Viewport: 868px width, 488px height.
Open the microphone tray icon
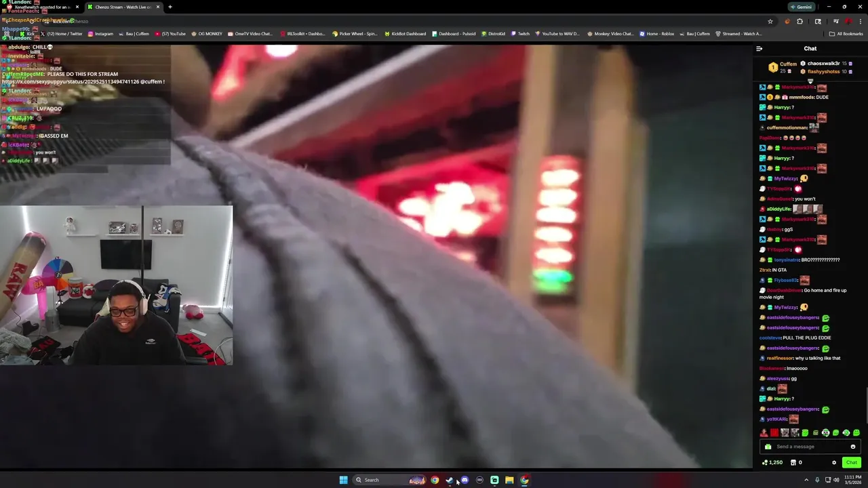817,480
